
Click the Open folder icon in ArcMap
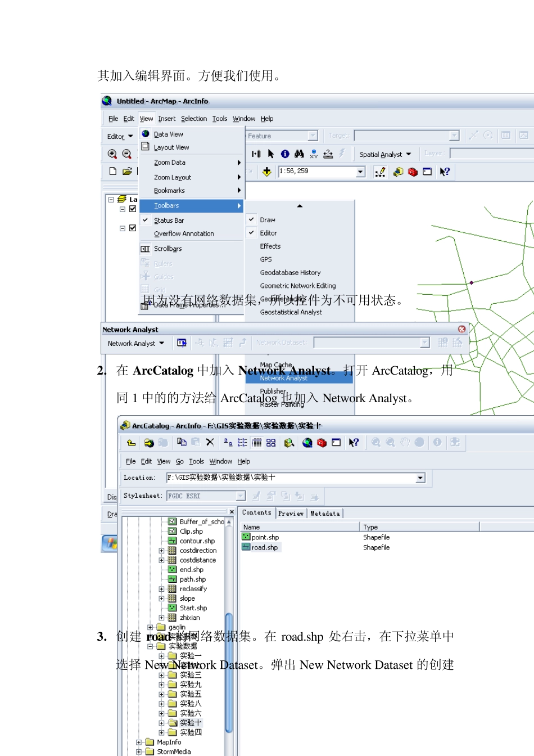tap(127, 171)
